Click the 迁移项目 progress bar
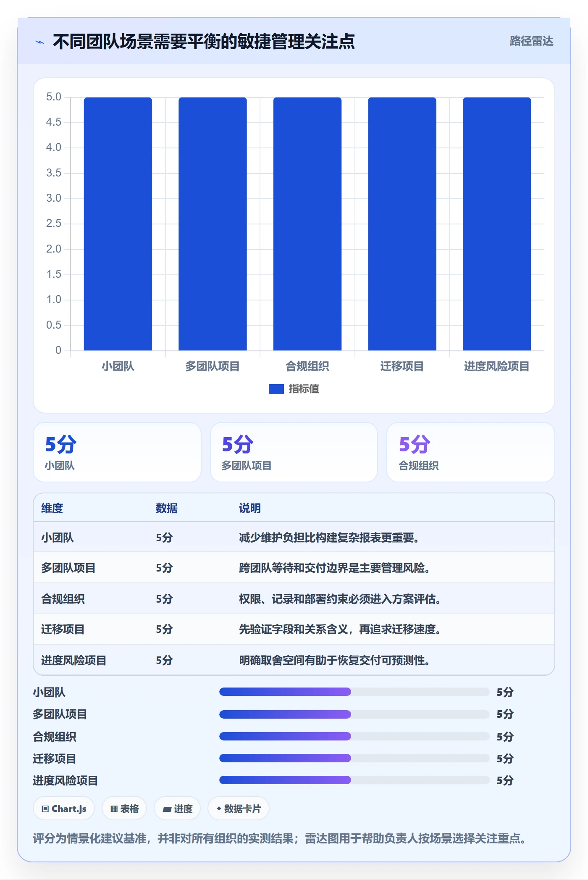Image resolution: width=588 pixels, height=880 pixels. point(354,758)
